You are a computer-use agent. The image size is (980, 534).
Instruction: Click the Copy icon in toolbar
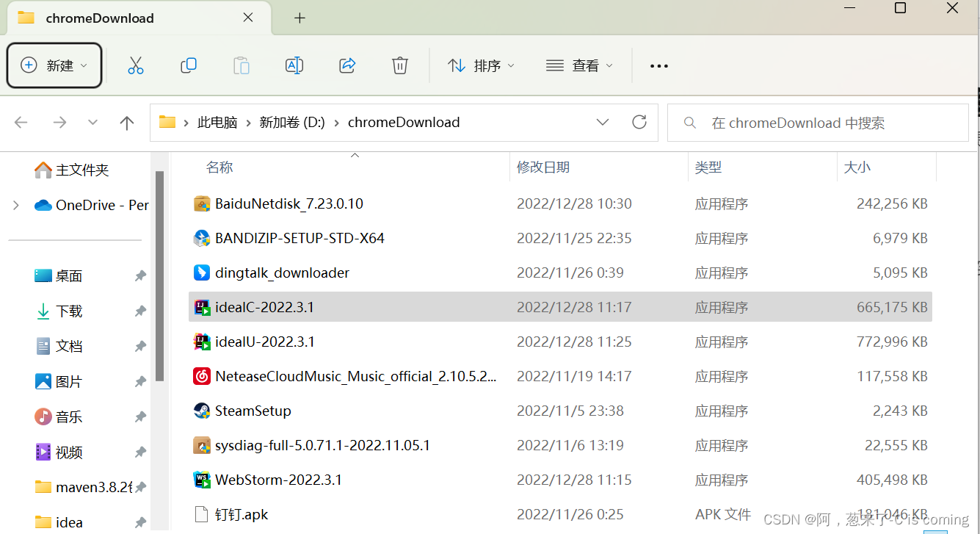click(x=189, y=65)
